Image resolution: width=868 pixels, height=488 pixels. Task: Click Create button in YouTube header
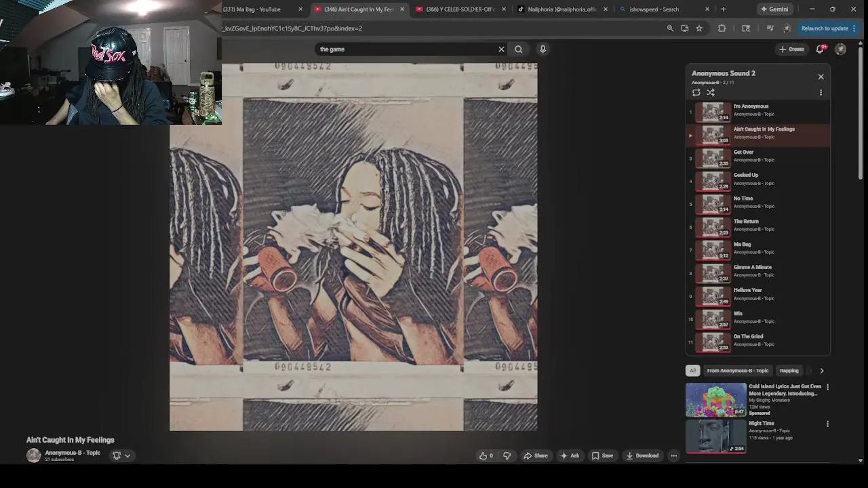(x=791, y=49)
